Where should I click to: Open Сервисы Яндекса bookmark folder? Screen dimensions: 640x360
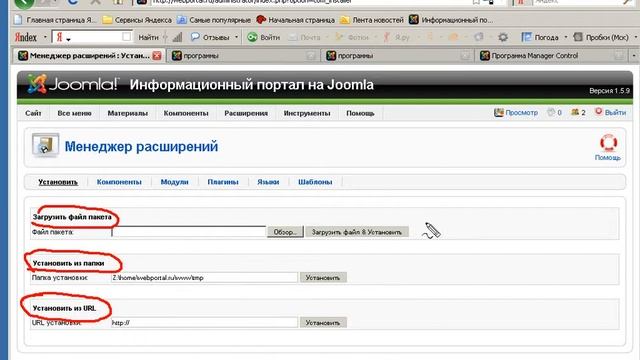click(x=137, y=20)
